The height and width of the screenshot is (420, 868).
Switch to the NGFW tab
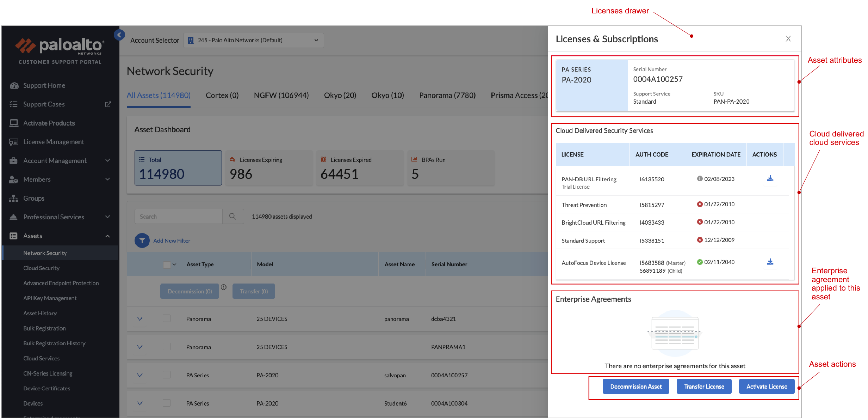[281, 95]
